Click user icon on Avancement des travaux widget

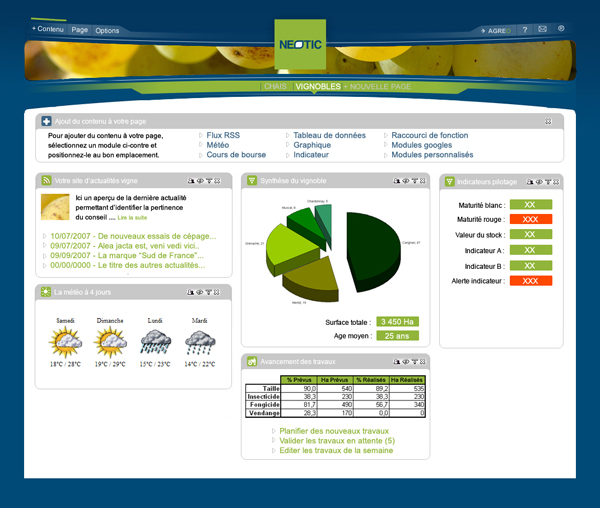pyautogui.click(x=396, y=361)
